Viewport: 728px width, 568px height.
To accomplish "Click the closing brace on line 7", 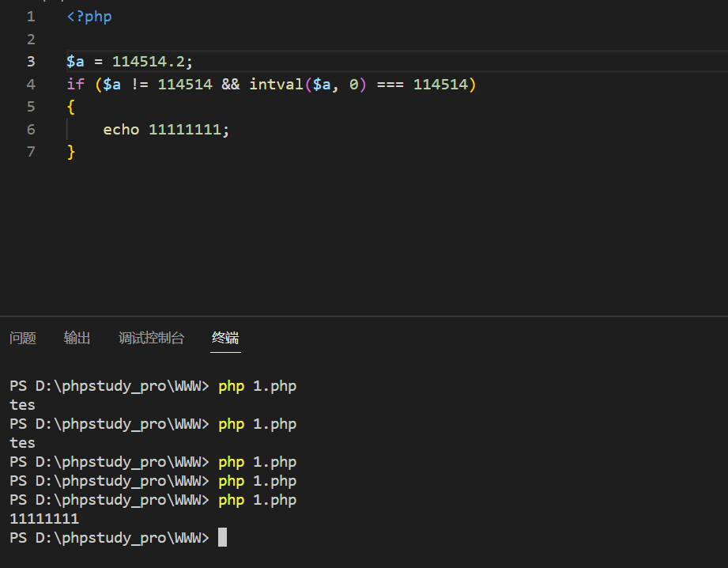I will (70, 152).
